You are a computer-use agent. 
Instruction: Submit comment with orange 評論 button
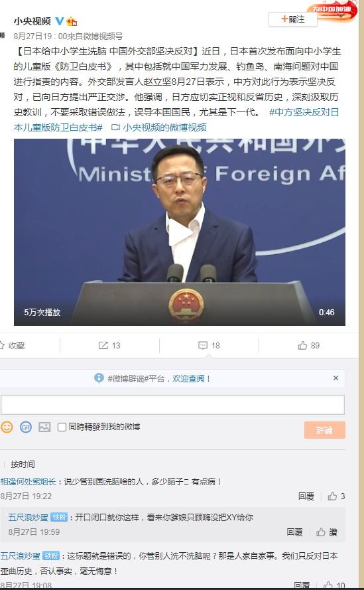[x=324, y=430]
